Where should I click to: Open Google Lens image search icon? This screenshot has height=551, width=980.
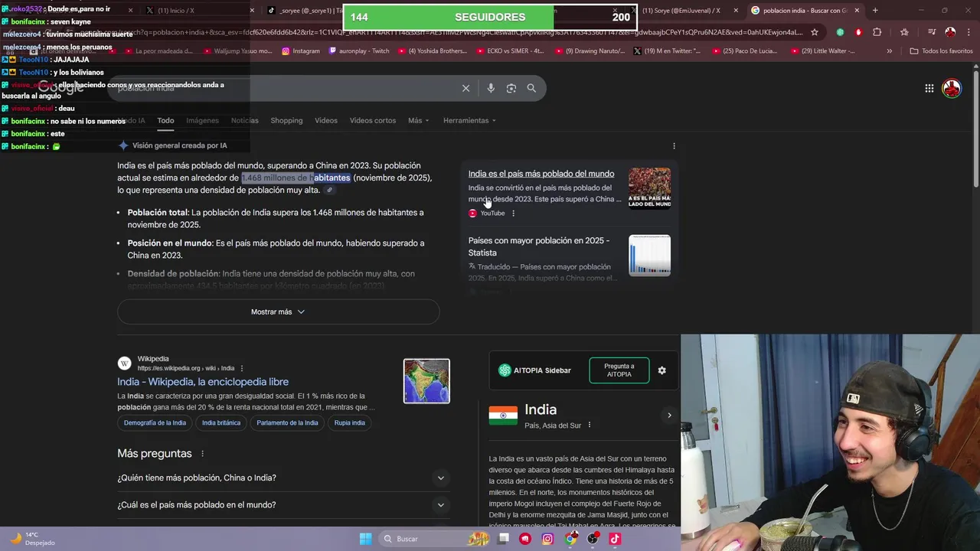click(511, 88)
